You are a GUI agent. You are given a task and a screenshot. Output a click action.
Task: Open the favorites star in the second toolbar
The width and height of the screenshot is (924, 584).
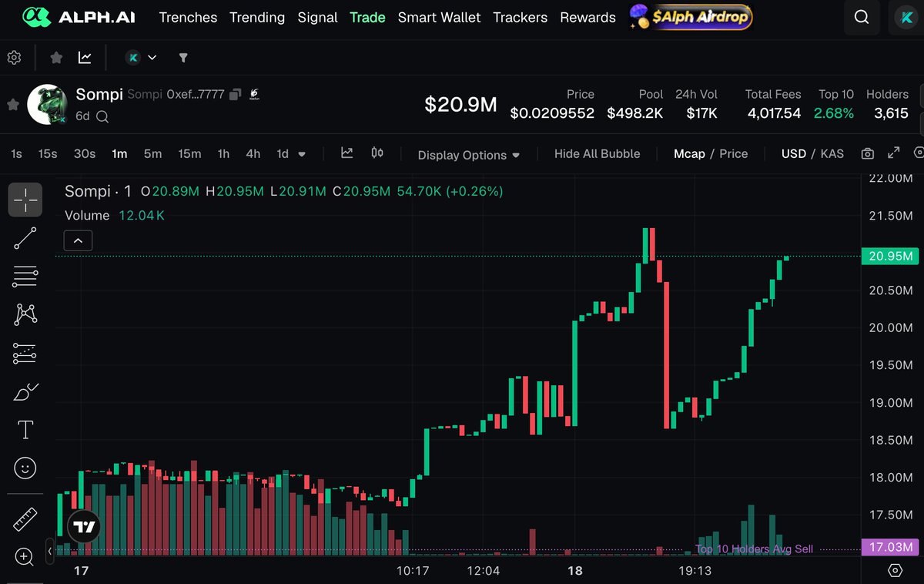click(x=56, y=58)
